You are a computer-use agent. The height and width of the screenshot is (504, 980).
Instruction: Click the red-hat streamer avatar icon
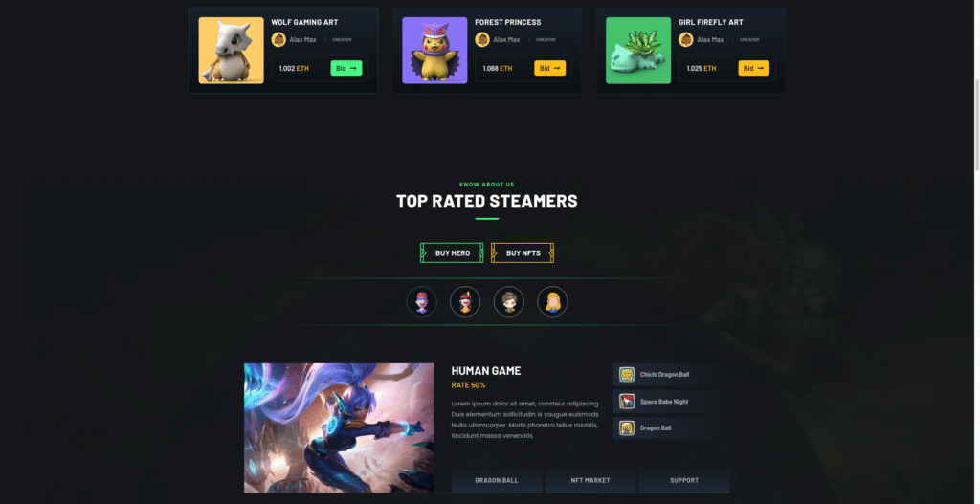(421, 301)
